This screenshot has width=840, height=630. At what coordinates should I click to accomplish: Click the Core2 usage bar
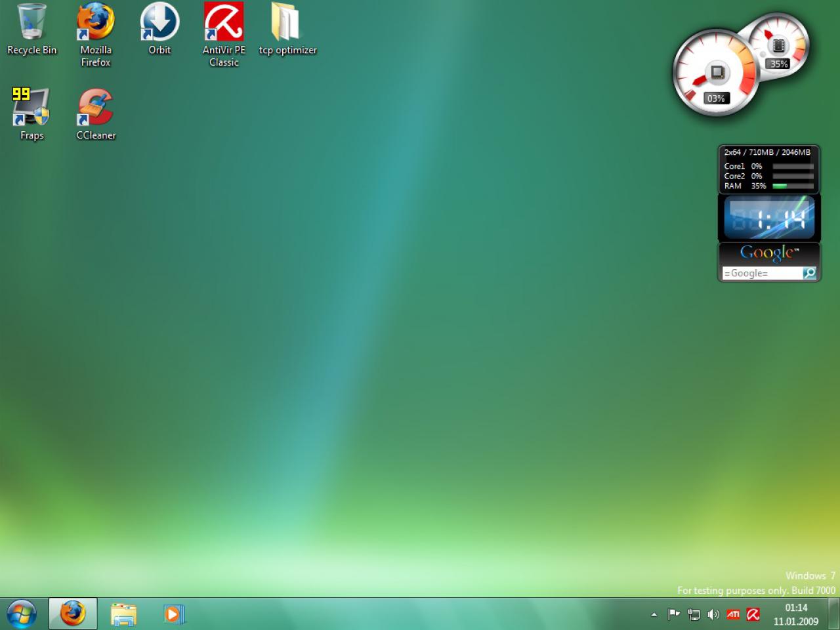click(793, 177)
